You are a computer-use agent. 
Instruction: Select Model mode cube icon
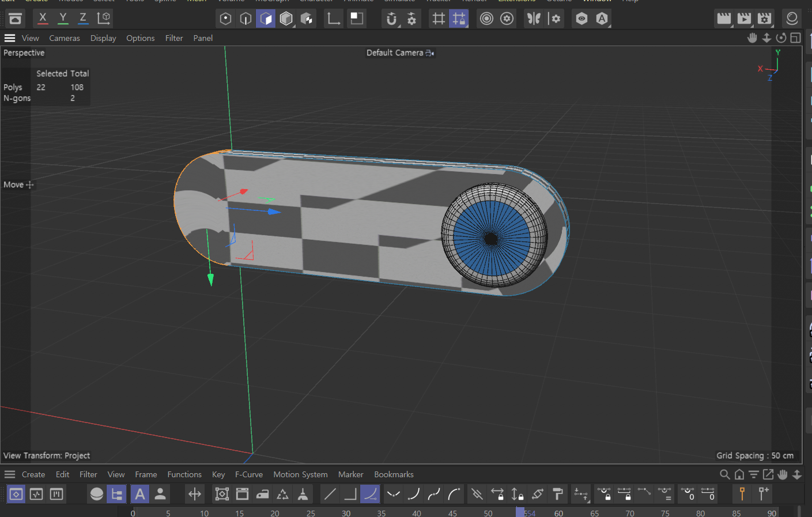point(286,18)
